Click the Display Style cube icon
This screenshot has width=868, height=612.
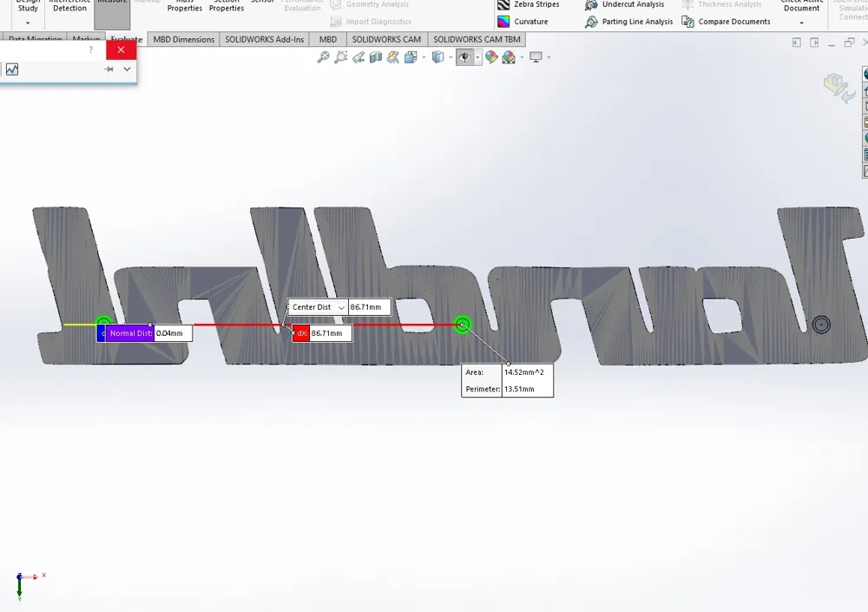(x=437, y=57)
